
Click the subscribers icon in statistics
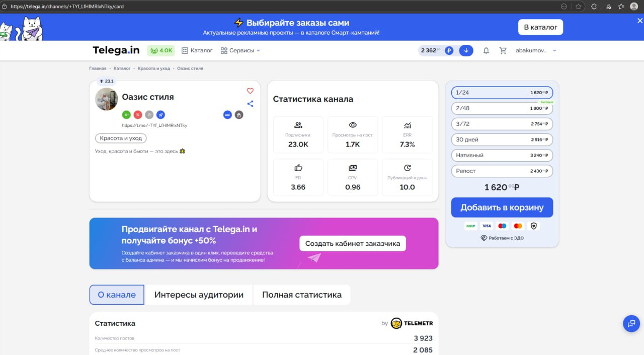click(x=298, y=125)
